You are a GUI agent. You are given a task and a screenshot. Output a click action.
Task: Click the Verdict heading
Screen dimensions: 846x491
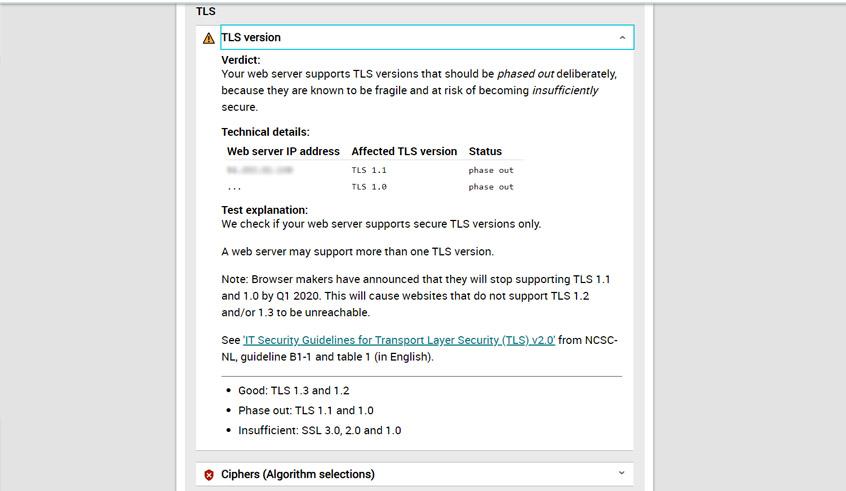(x=241, y=60)
